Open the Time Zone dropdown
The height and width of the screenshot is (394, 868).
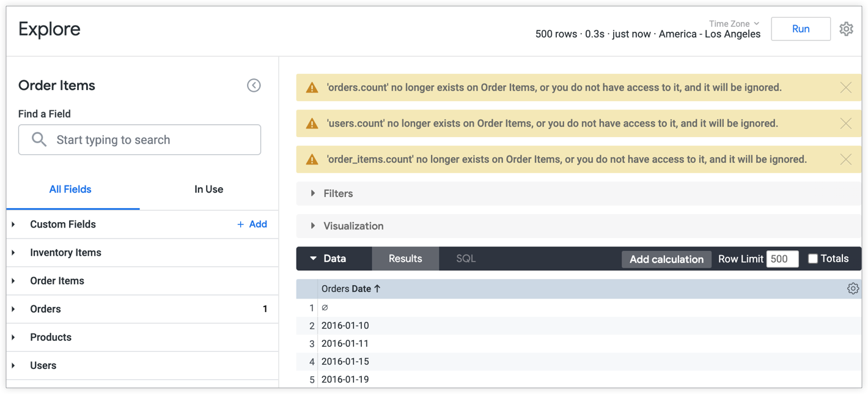(734, 24)
